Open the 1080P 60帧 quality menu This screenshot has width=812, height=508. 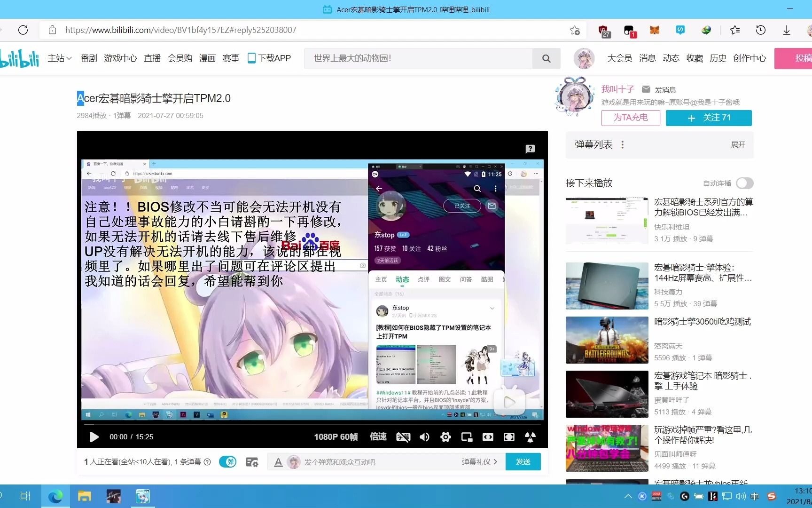(x=336, y=437)
